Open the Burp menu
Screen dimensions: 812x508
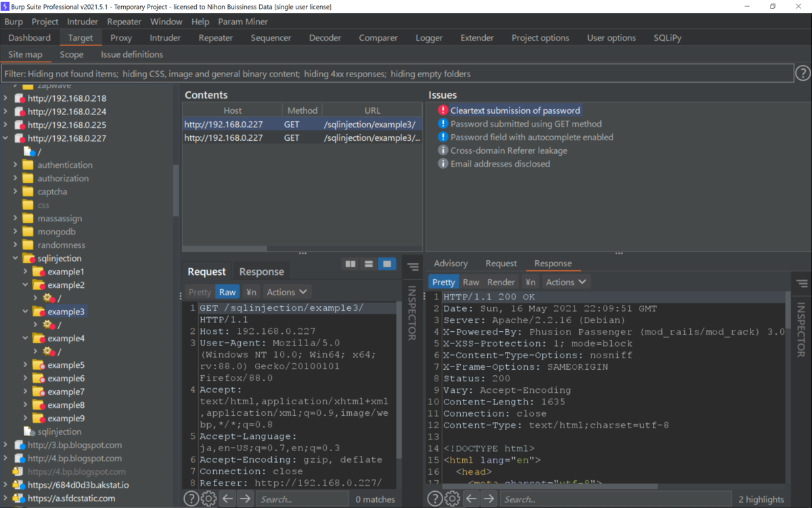(14, 22)
